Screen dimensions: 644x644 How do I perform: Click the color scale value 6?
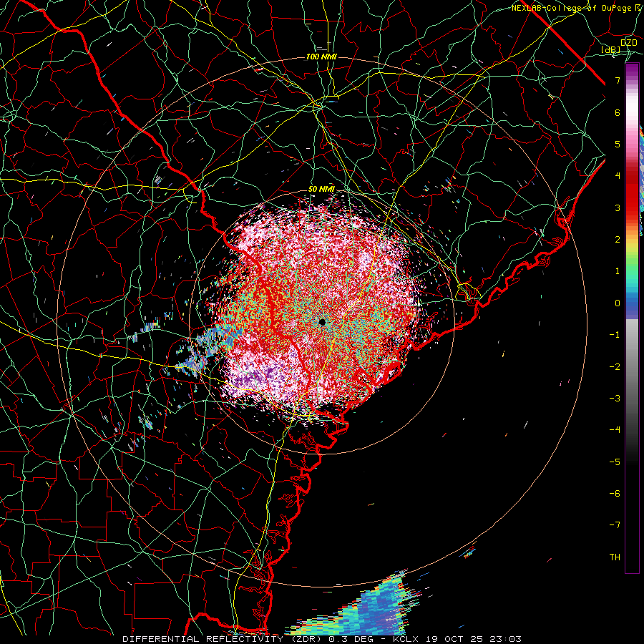pyautogui.click(x=618, y=112)
